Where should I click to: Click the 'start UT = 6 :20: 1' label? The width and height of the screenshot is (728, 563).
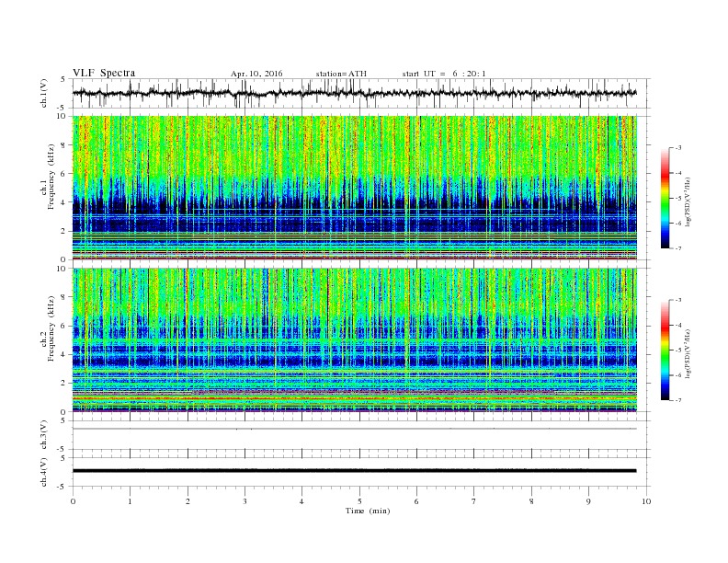pyautogui.click(x=444, y=74)
